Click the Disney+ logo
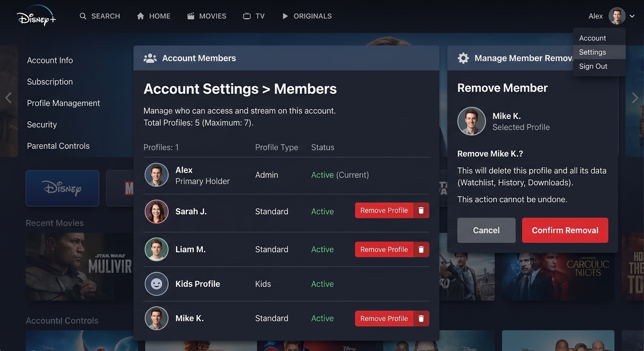The image size is (644, 351). pyautogui.click(x=36, y=17)
